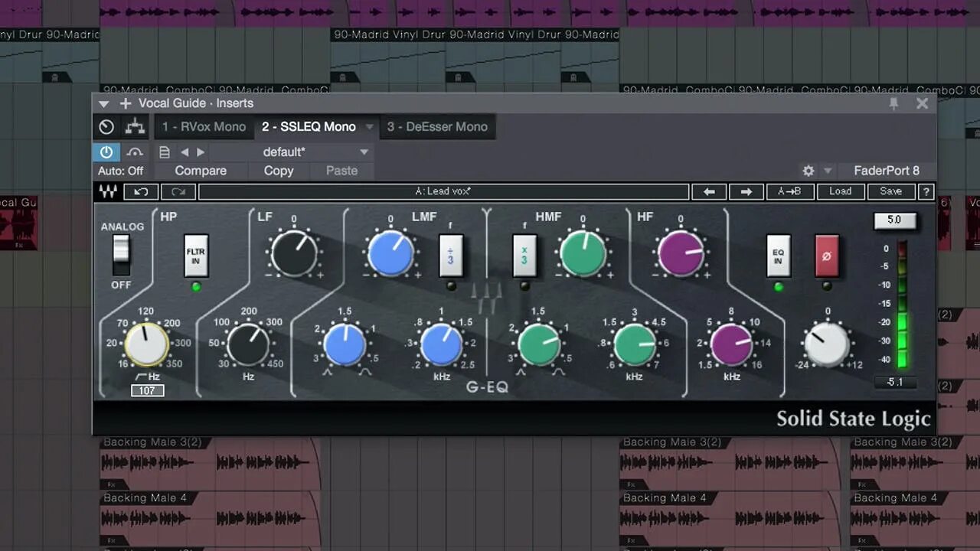Toggle the red phase invert button
The image size is (980, 551).
(x=827, y=256)
